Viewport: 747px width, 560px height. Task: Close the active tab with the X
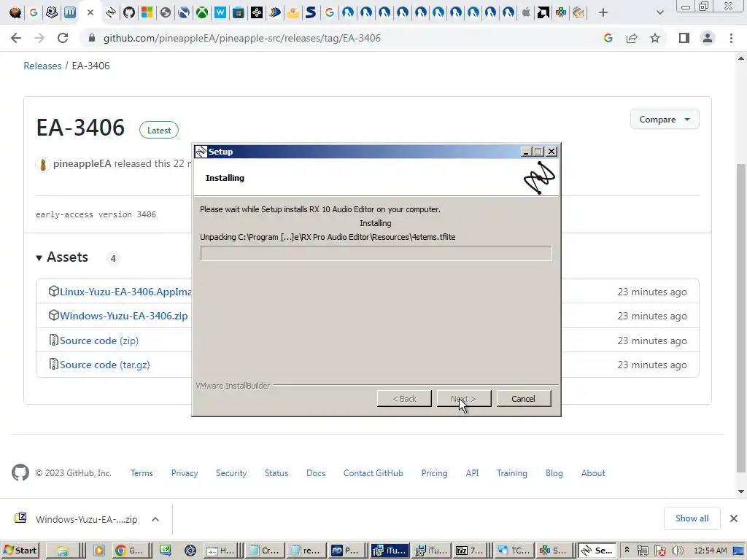click(90, 12)
